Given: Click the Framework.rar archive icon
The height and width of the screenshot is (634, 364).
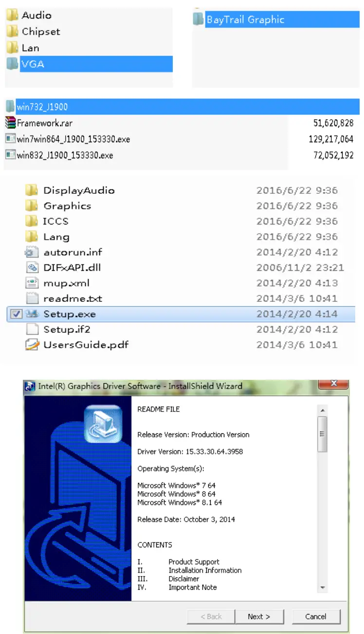Looking at the screenshot, I should point(10,123).
